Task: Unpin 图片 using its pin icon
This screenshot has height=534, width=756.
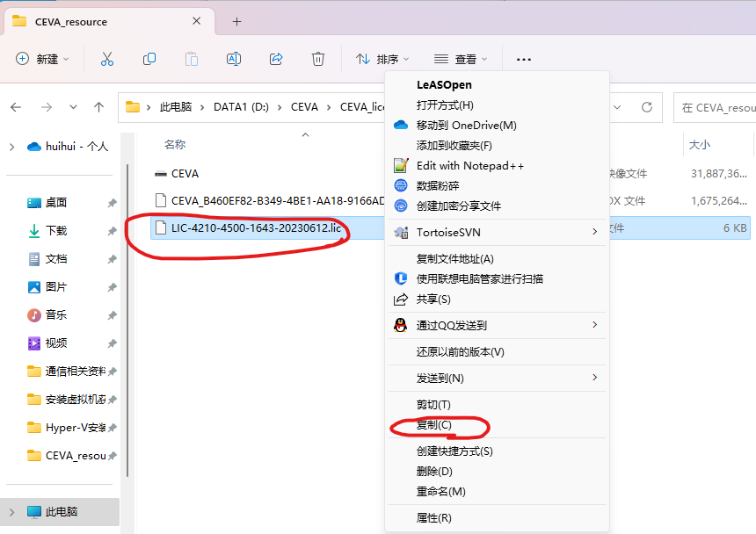Action: (112, 287)
